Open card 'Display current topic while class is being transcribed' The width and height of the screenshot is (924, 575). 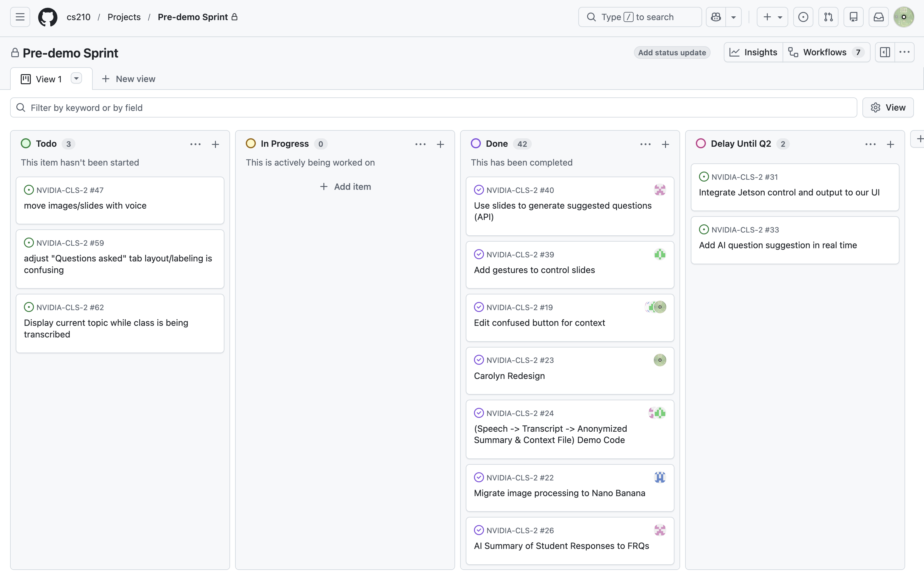click(x=120, y=323)
